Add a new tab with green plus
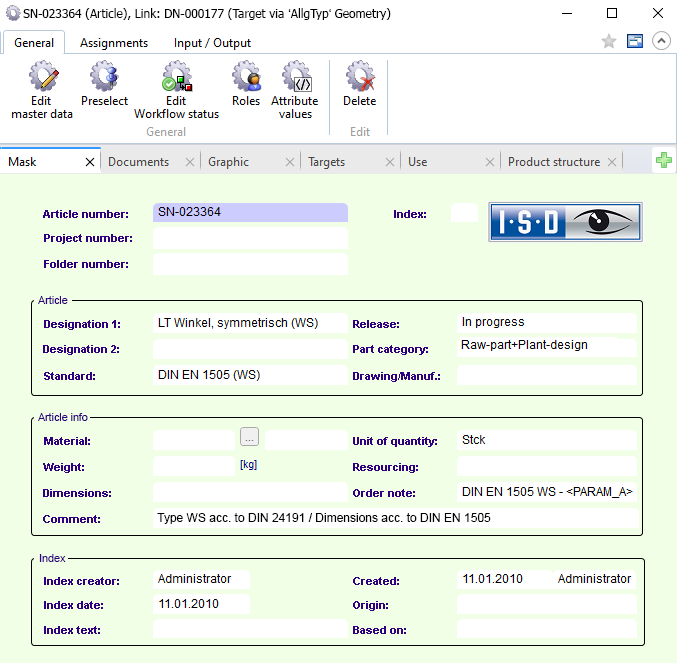Image resolution: width=677 pixels, height=663 pixels. tap(663, 161)
